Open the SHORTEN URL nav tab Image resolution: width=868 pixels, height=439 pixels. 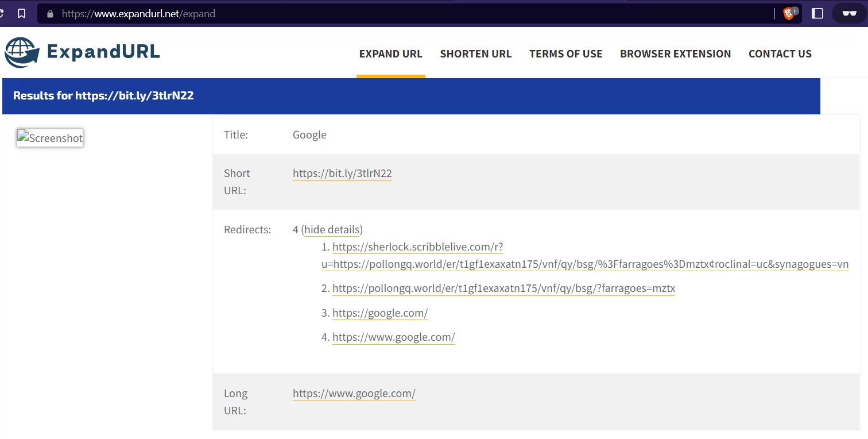tap(475, 54)
